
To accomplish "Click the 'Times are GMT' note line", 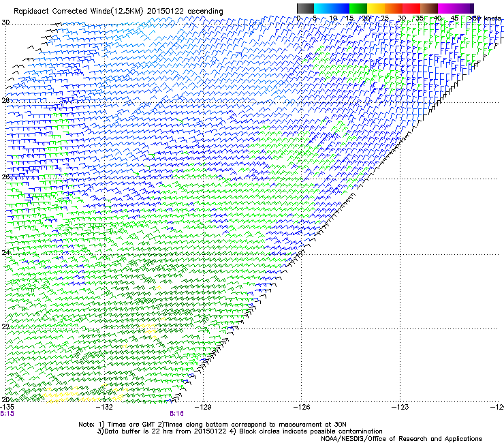I will (212, 425).
